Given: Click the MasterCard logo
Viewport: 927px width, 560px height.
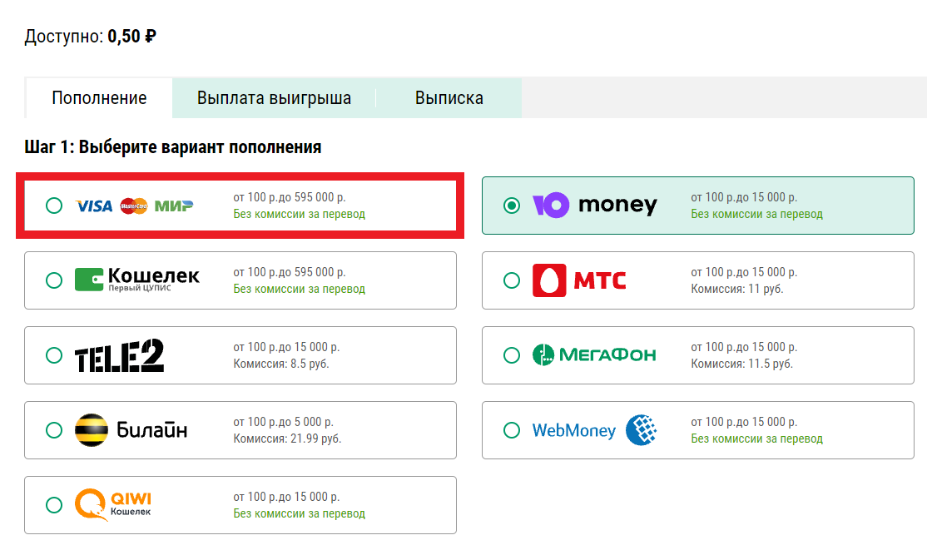Looking at the screenshot, I should pyautogui.click(x=134, y=206).
